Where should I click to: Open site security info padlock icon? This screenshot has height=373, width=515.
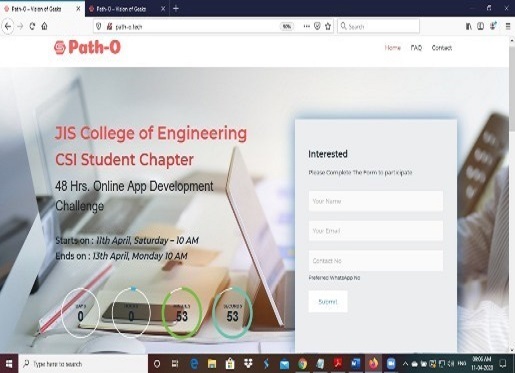109,26
